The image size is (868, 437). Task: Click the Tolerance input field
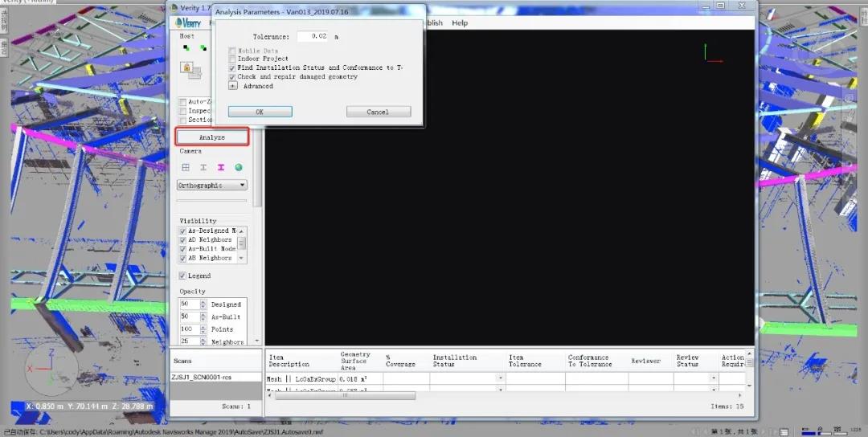pyautogui.click(x=312, y=37)
